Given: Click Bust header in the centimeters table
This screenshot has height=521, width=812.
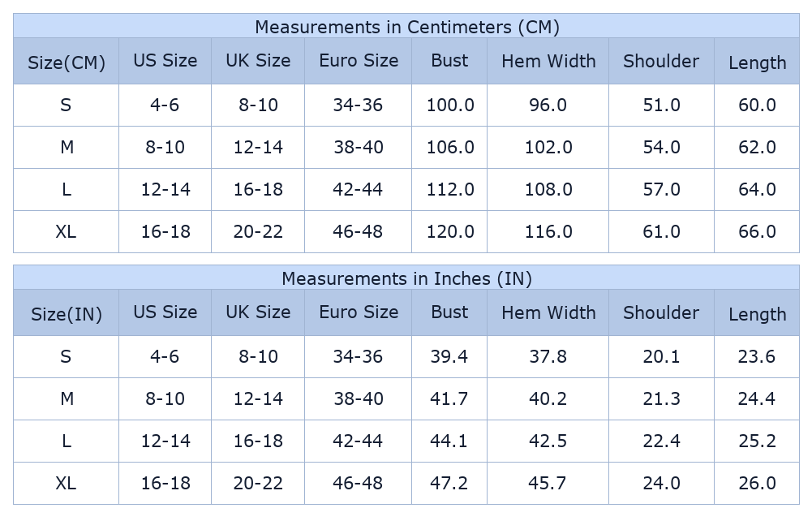Looking at the screenshot, I should point(449,61).
